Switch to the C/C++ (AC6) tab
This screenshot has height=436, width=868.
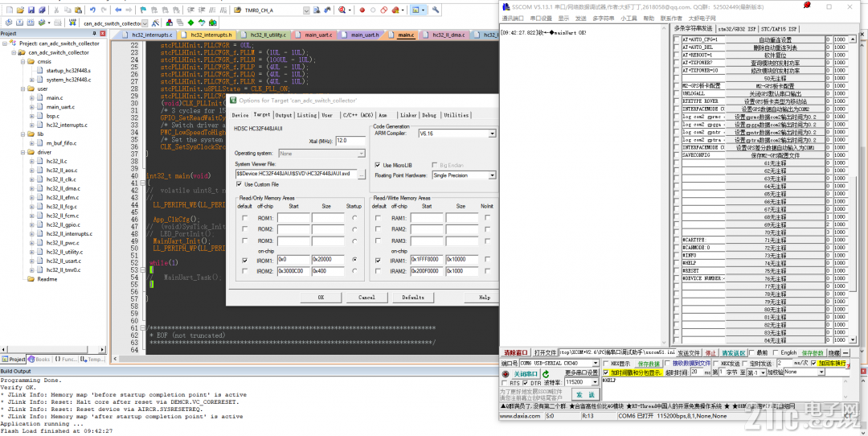(358, 115)
